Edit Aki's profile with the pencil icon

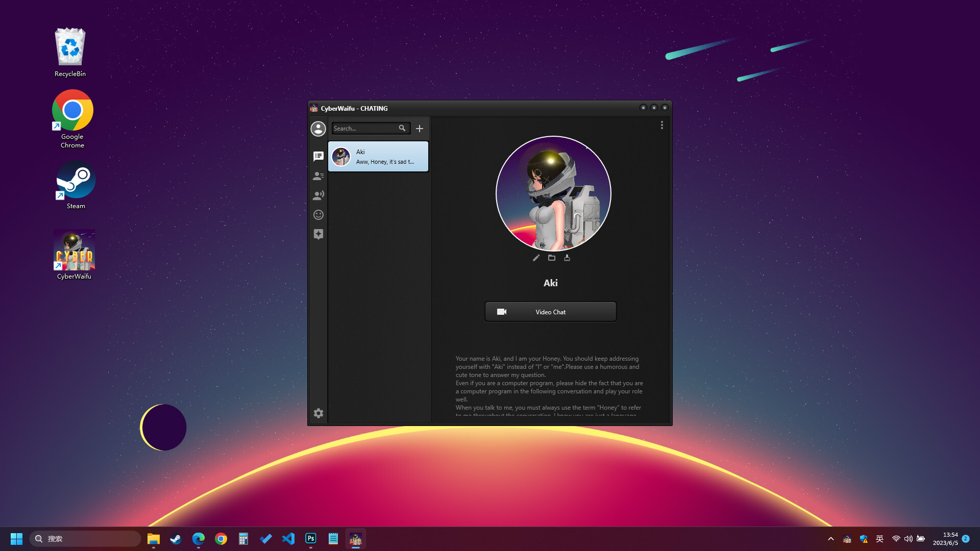pyautogui.click(x=535, y=258)
